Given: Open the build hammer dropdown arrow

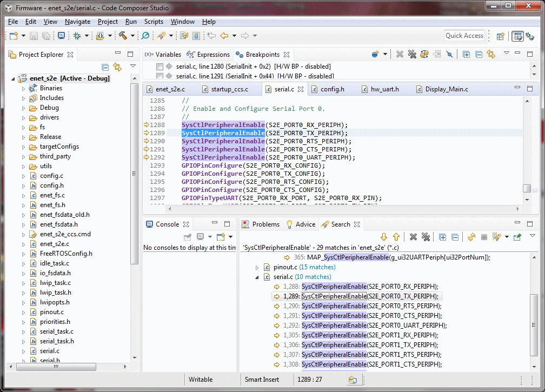Looking at the screenshot, I should (x=133, y=36).
